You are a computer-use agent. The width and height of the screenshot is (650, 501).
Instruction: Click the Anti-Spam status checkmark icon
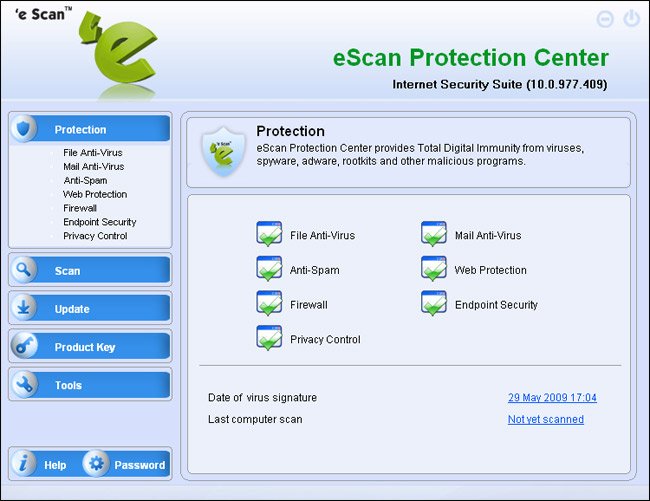pos(269,269)
